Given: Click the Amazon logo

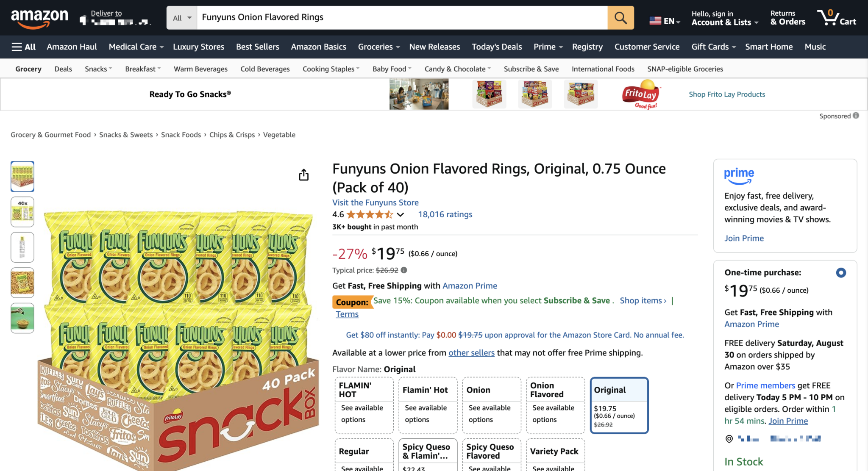Looking at the screenshot, I should [40, 18].
